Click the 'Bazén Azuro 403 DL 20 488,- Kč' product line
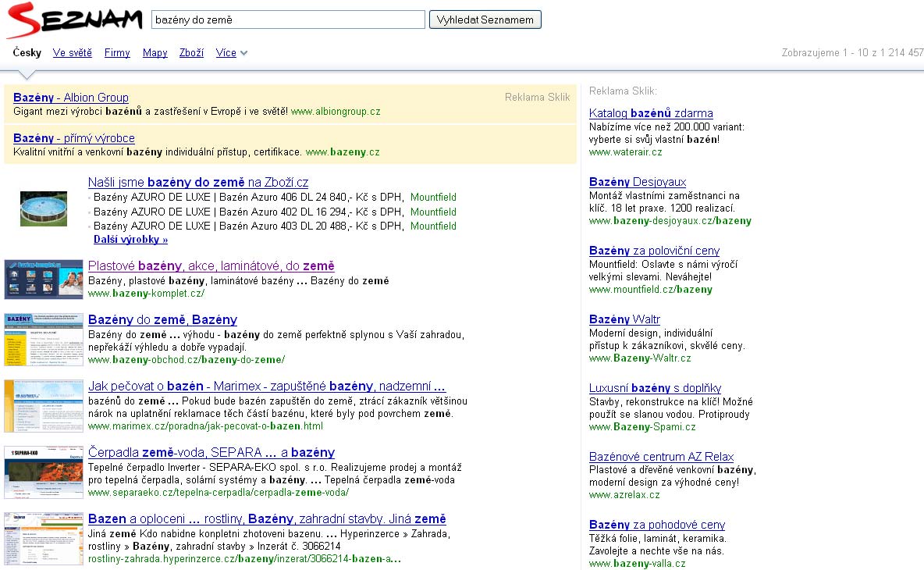Viewport: 924px width, 570px height. pos(247,226)
